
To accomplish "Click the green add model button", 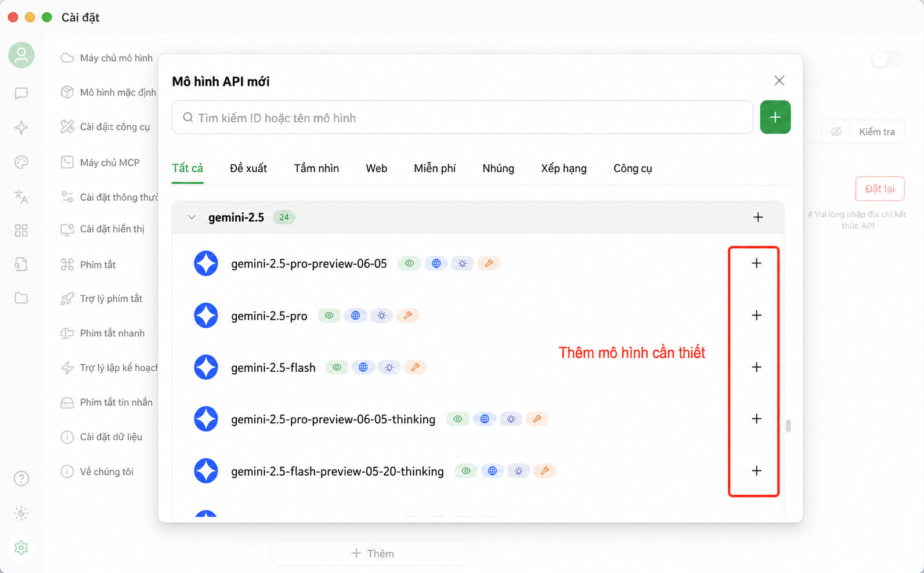I will coord(775,117).
